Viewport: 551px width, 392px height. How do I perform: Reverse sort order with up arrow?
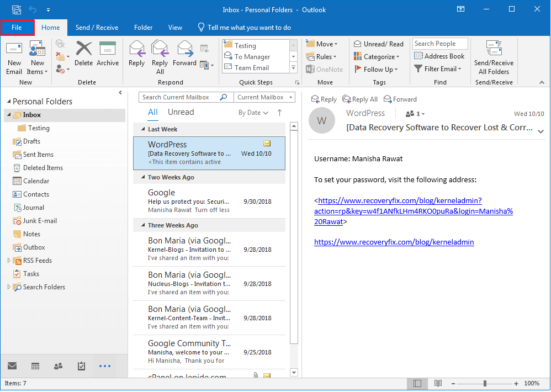pyautogui.click(x=280, y=113)
